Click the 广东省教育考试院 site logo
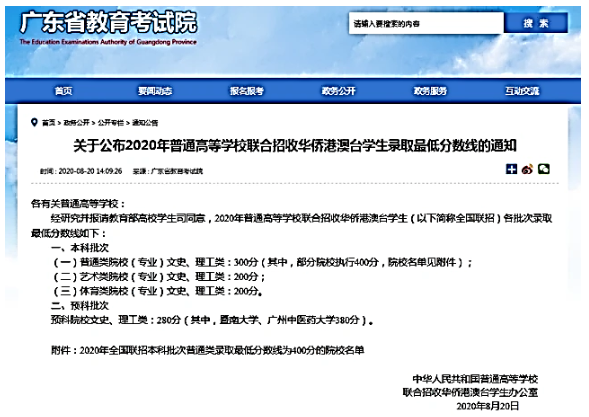Viewport: 589px width, 417px height. point(108,23)
